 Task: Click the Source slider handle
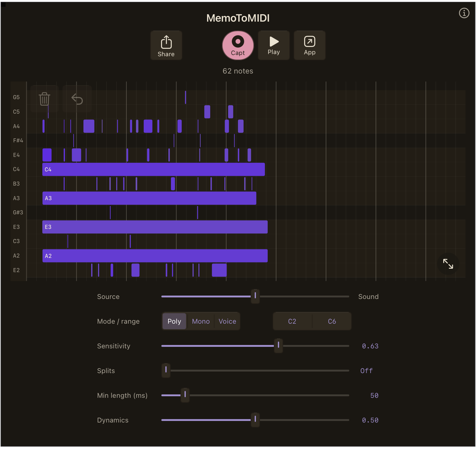pyautogui.click(x=255, y=296)
